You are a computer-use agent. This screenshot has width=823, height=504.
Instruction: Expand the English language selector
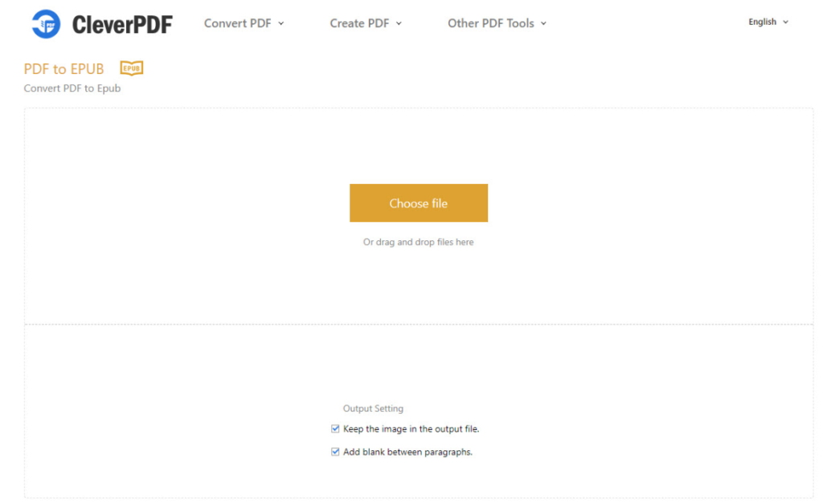[763, 22]
